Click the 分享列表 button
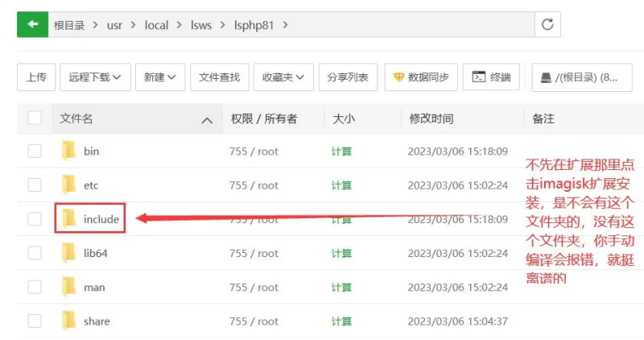Image resolution: width=644 pixels, height=340 pixels. (348, 77)
